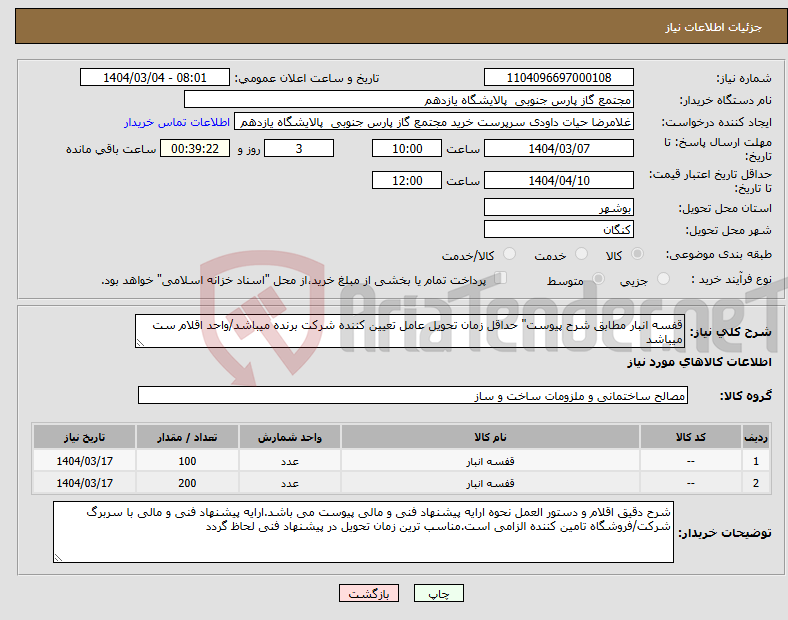This screenshot has height=620, width=788.
Task: Toggle the اسناد خزانه اسلامی payment checkbox
Action: pyautogui.click(x=501, y=278)
